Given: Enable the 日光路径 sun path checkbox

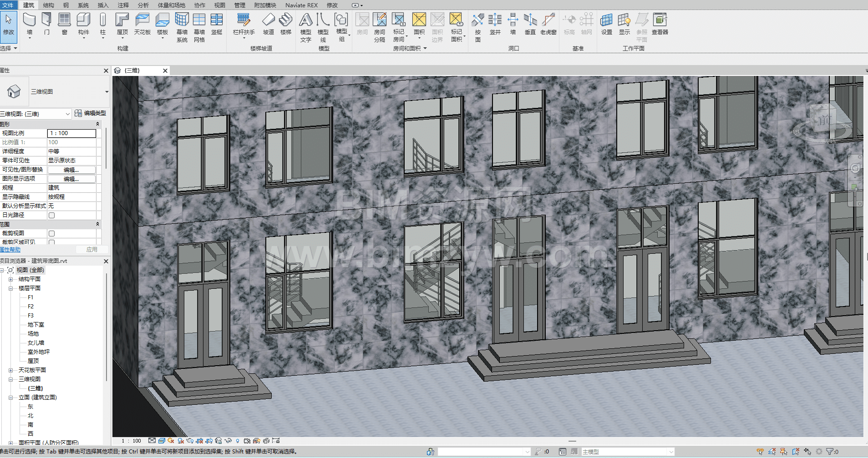Looking at the screenshot, I should (x=51, y=215).
